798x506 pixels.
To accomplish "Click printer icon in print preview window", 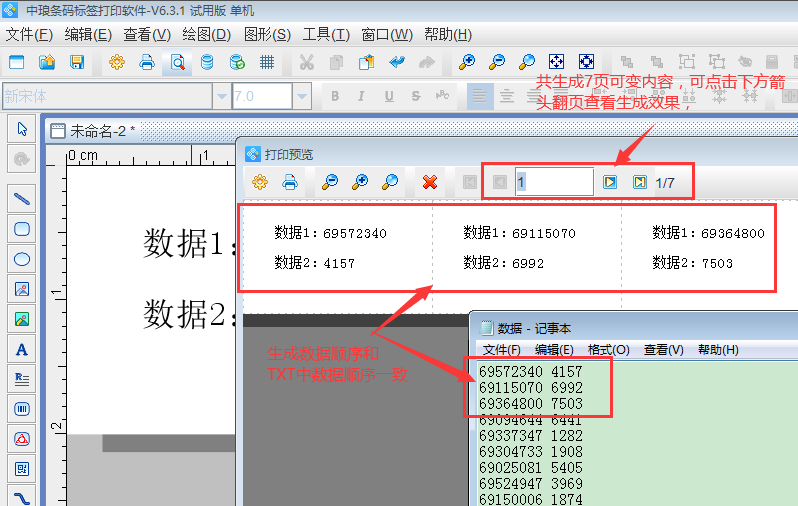I will click(290, 182).
